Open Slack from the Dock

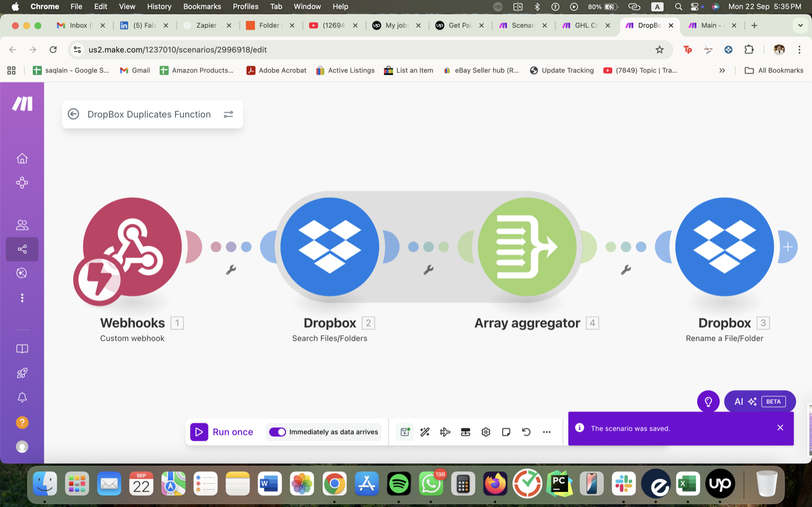[624, 484]
